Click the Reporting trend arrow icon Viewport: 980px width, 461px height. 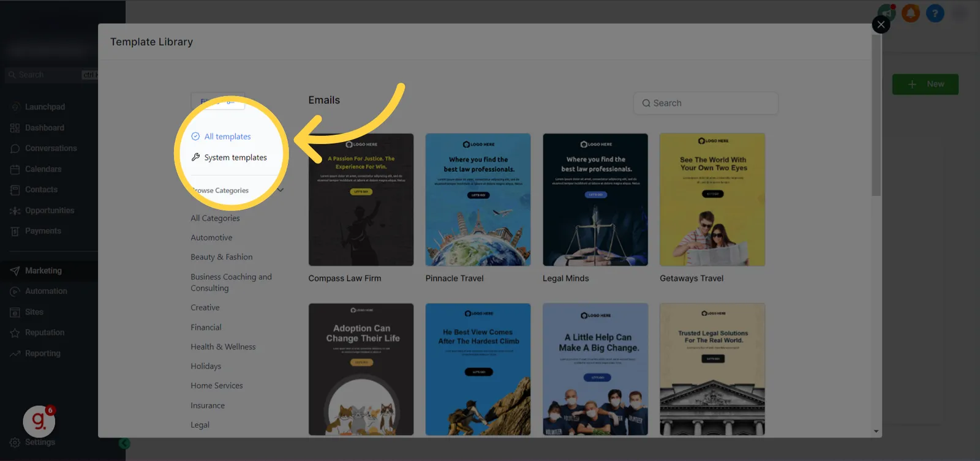coord(15,354)
